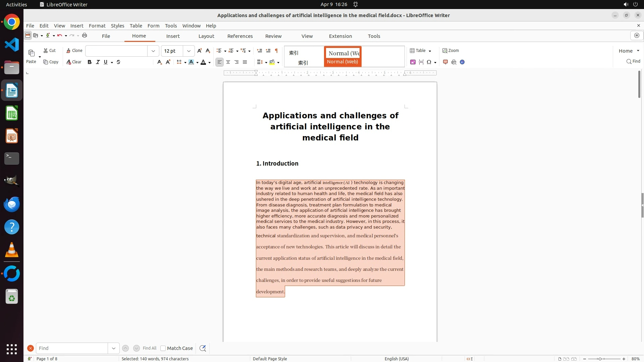
Task: Click the font color swatch
Action: [203, 62]
